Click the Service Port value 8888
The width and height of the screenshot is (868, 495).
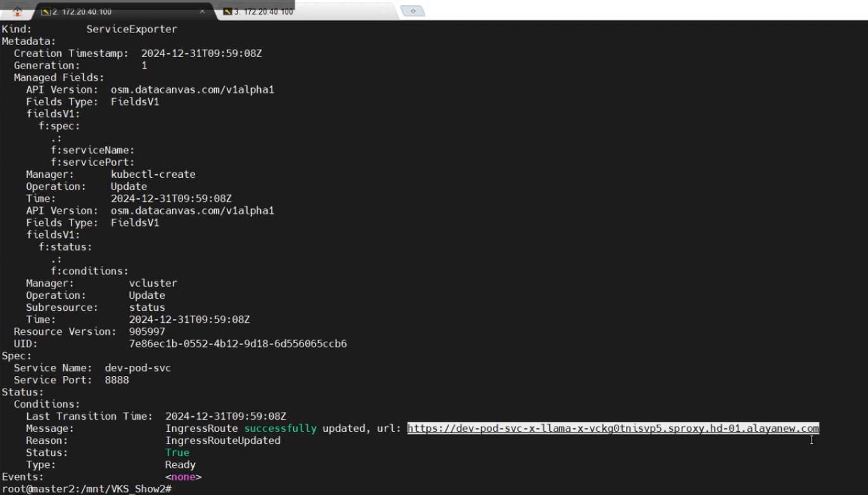[x=117, y=380]
